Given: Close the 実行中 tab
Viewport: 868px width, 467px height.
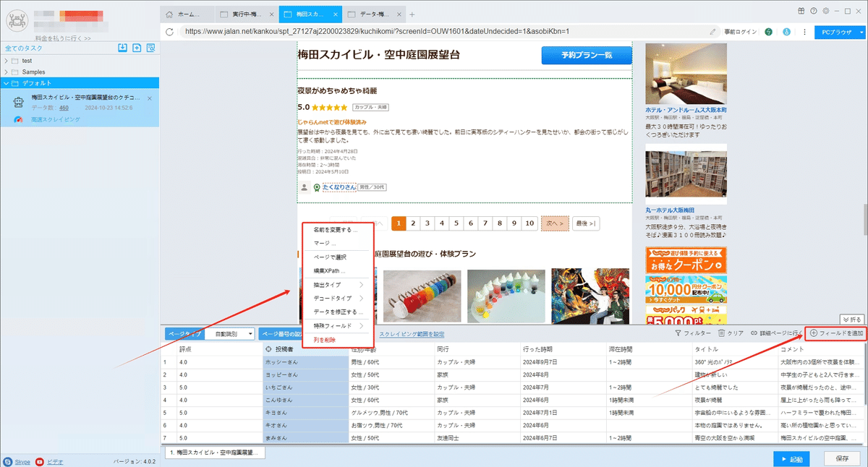Looking at the screenshot, I should click(x=271, y=14).
